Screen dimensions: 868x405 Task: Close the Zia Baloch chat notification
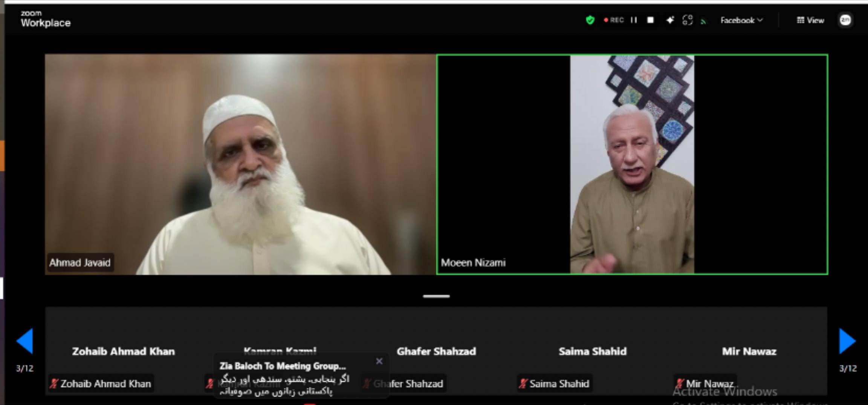click(x=379, y=361)
